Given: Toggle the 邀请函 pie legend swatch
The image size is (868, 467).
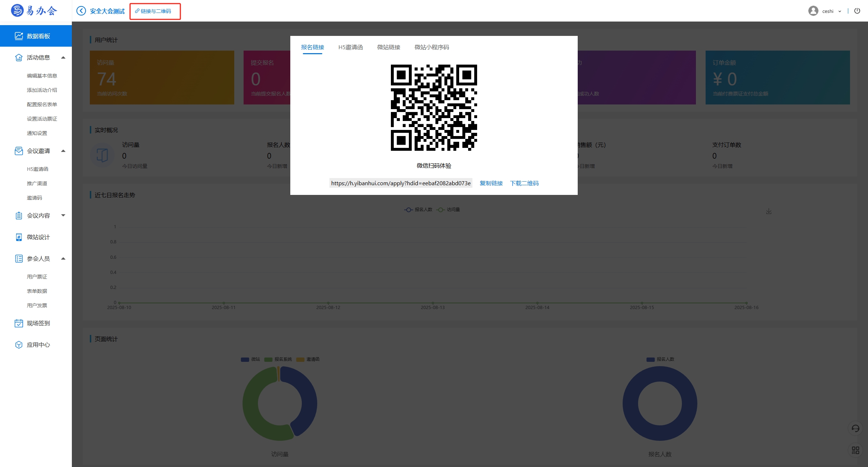Looking at the screenshot, I should [x=300, y=359].
